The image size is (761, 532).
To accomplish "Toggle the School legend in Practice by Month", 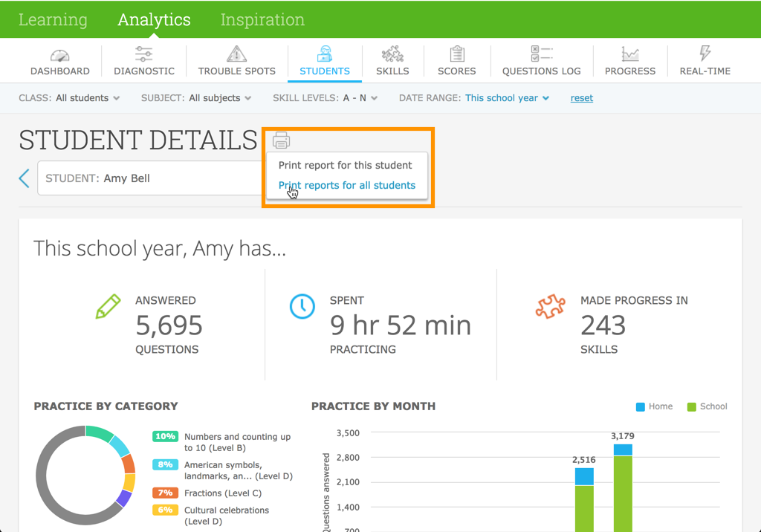I will (706, 406).
